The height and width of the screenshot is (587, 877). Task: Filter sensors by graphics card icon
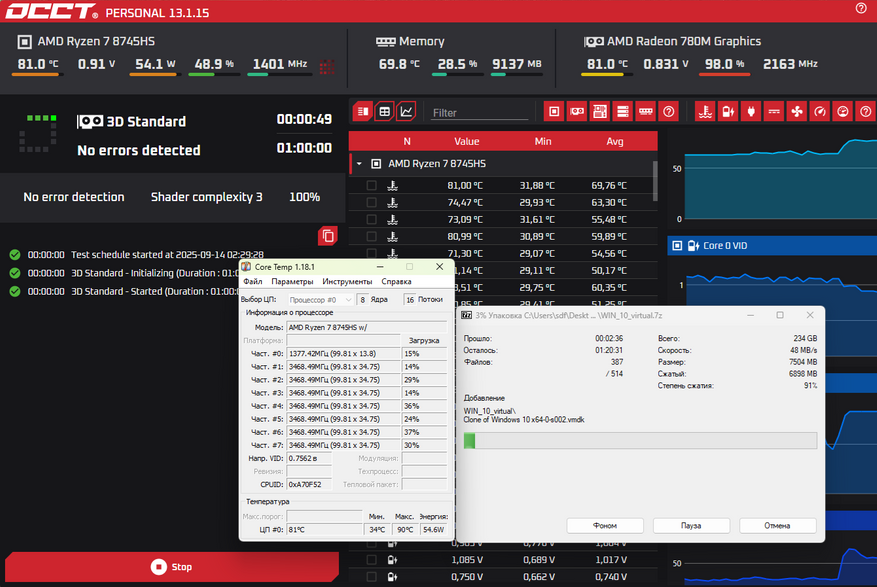tap(577, 112)
